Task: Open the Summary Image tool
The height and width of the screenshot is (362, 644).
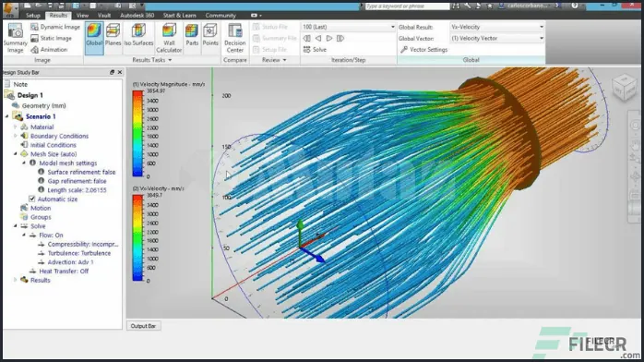Action: pyautogui.click(x=15, y=38)
